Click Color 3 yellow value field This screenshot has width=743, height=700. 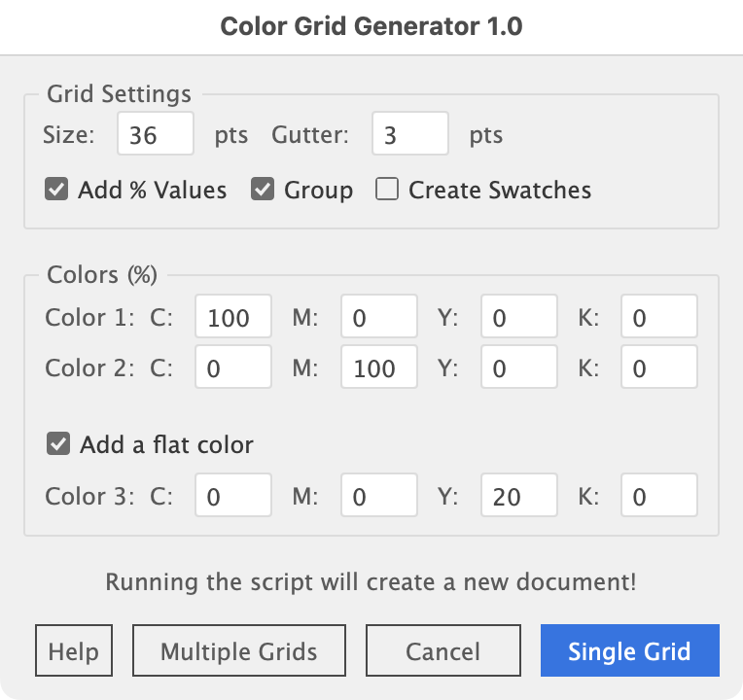coord(518,497)
